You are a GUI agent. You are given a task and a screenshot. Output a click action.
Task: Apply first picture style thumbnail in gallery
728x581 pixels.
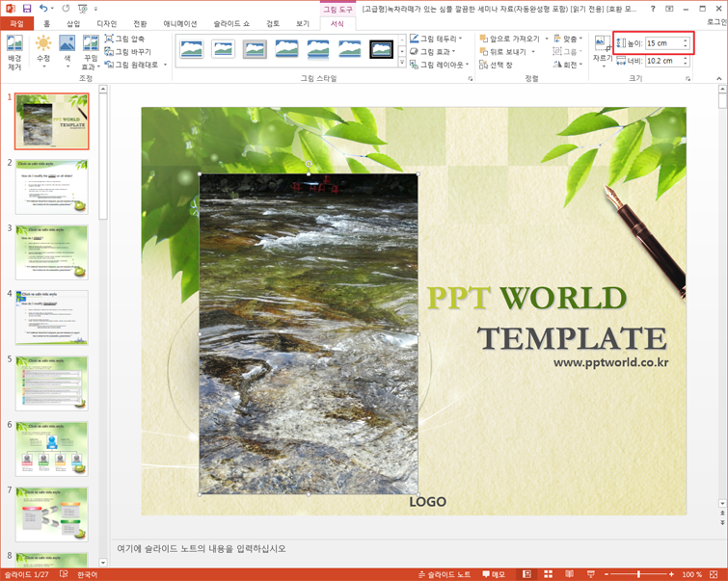point(192,49)
